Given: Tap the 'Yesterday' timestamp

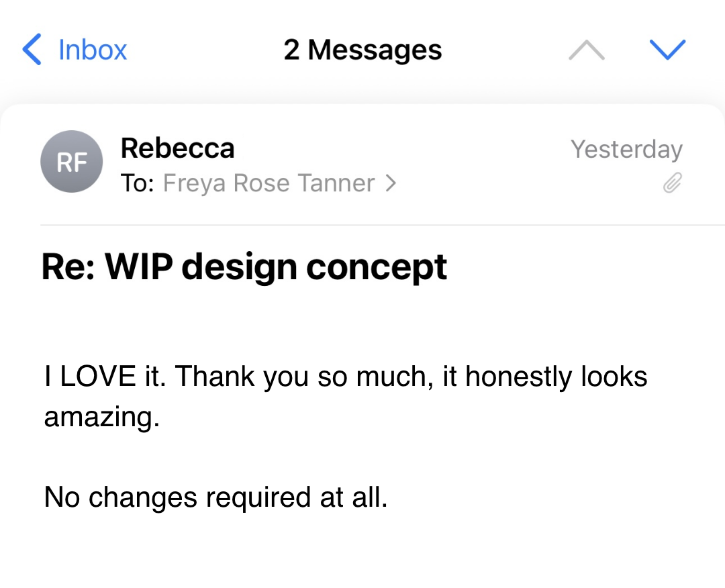Looking at the screenshot, I should [626, 149].
